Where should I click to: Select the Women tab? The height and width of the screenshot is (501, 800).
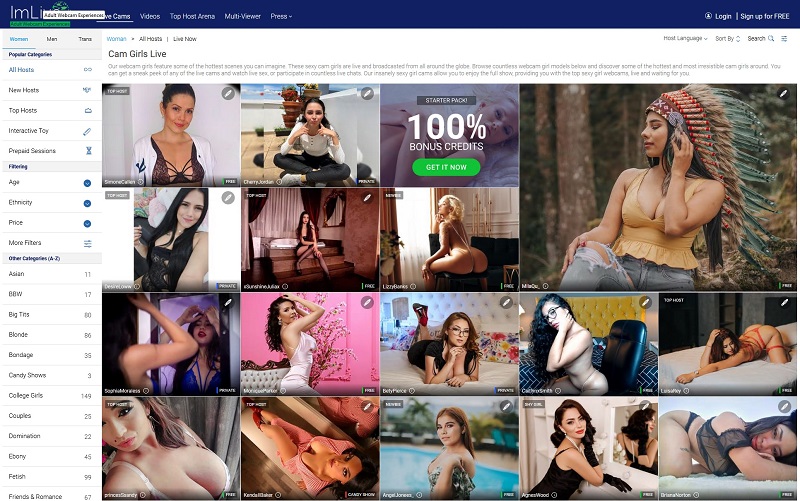tap(19, 39)
